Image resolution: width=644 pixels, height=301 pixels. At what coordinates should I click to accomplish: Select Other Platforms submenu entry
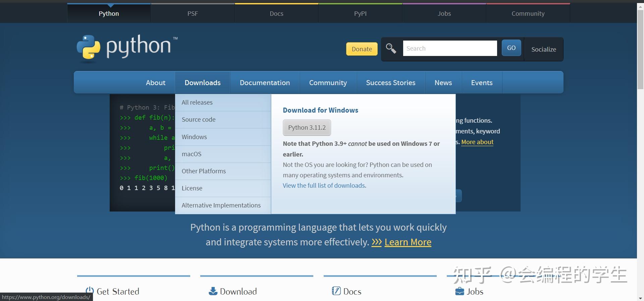[223, 171]
